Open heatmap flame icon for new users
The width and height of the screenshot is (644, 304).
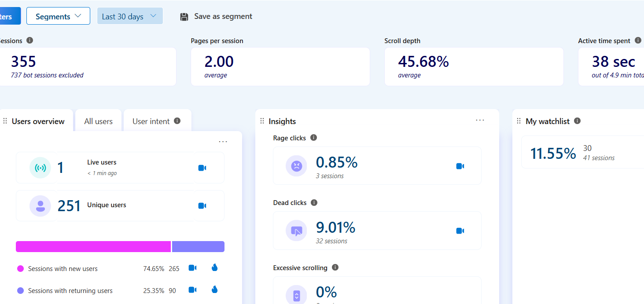pos(215,267)
